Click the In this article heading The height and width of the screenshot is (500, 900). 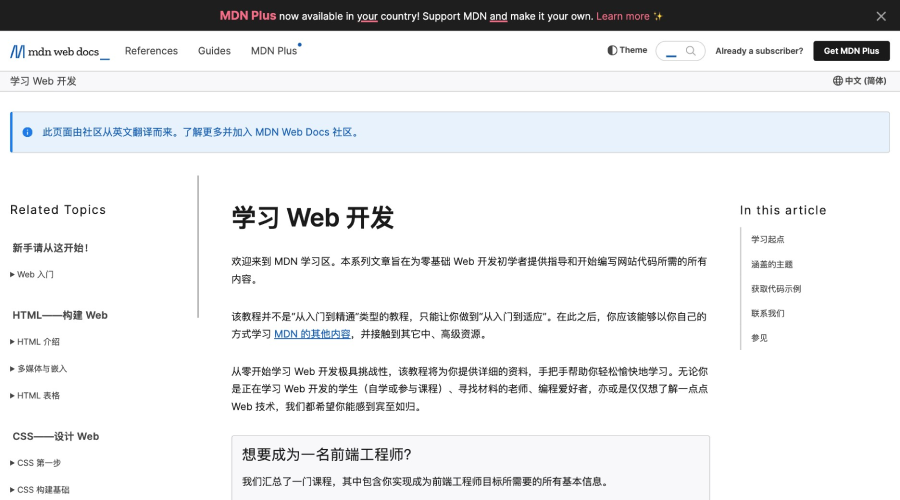(x=783, y=211)
